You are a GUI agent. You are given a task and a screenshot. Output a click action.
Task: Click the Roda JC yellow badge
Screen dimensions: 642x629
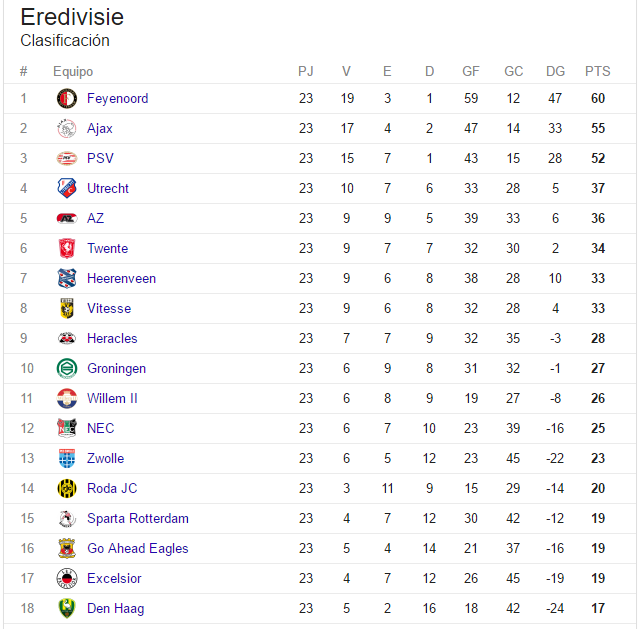[x=67, y=488]
